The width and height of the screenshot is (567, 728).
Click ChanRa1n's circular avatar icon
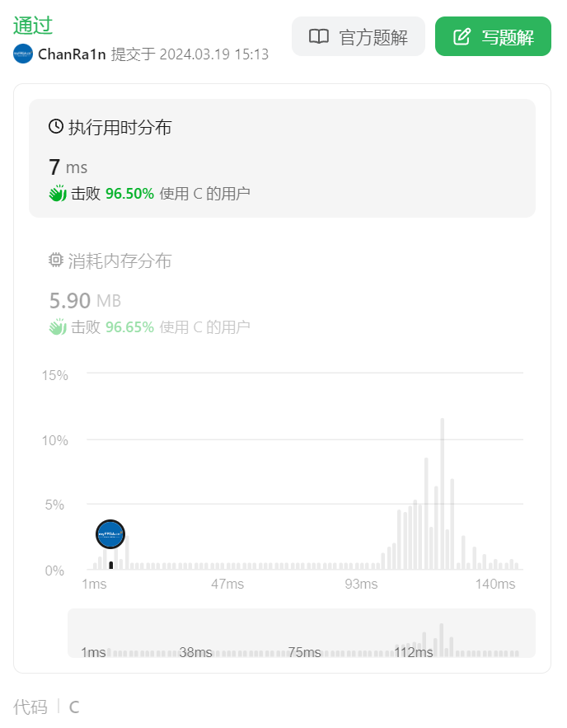(x=22, y=54)
